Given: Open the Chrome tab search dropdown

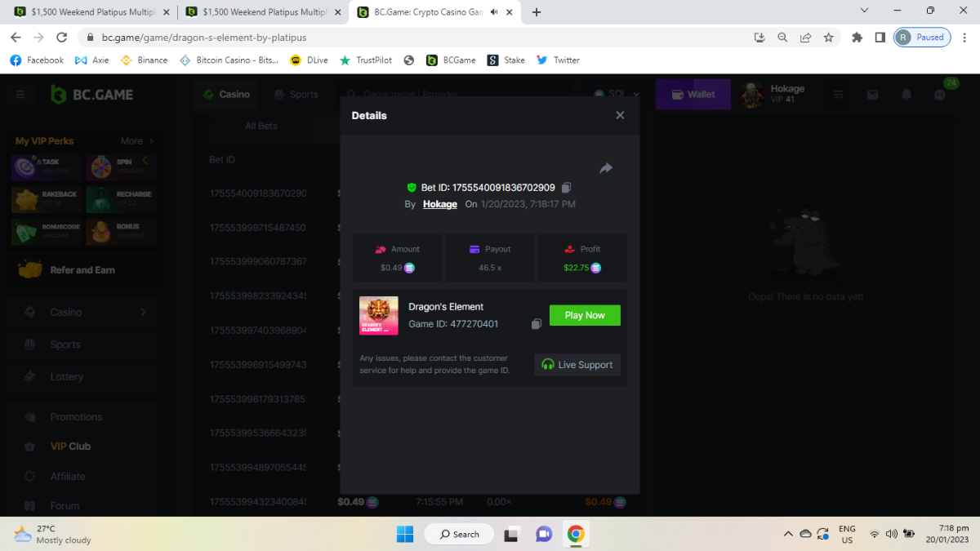Looking at the screenshot, I should coord(865,11).
